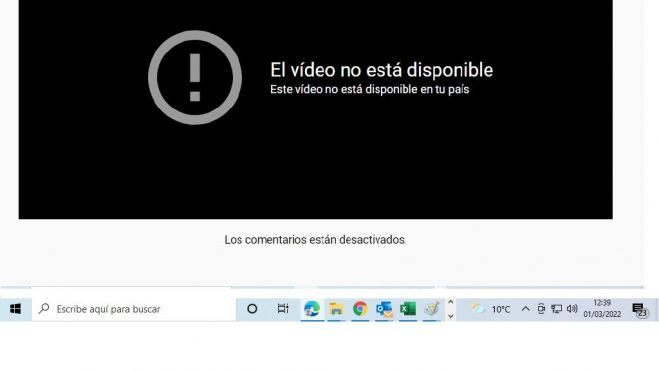Screen dimensions: 659x371
Task: Show the next row of taskbar icons
Action: 451,316
